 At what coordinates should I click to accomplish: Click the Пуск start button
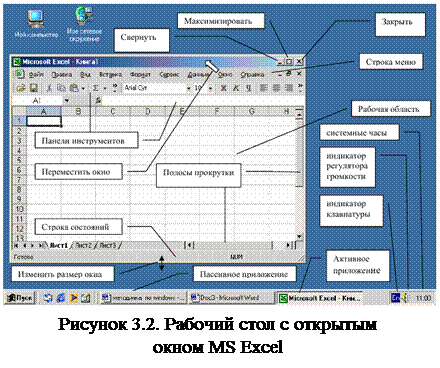coord(20,298)
